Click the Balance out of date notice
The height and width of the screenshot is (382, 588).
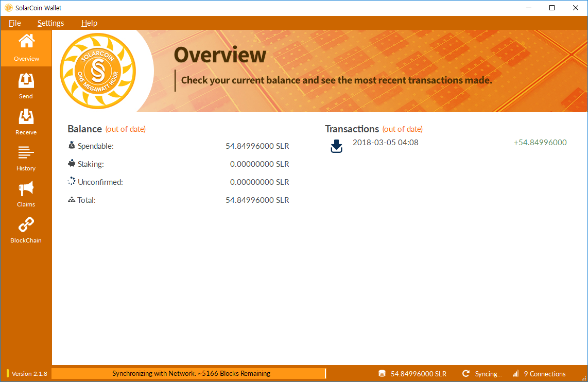pyautogui.click(x=126, y=129)
